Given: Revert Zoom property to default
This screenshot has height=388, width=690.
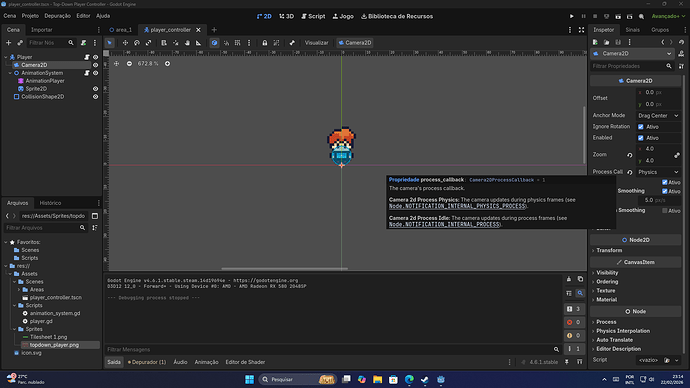Looking at the screenshot, I should coord(630,155).
